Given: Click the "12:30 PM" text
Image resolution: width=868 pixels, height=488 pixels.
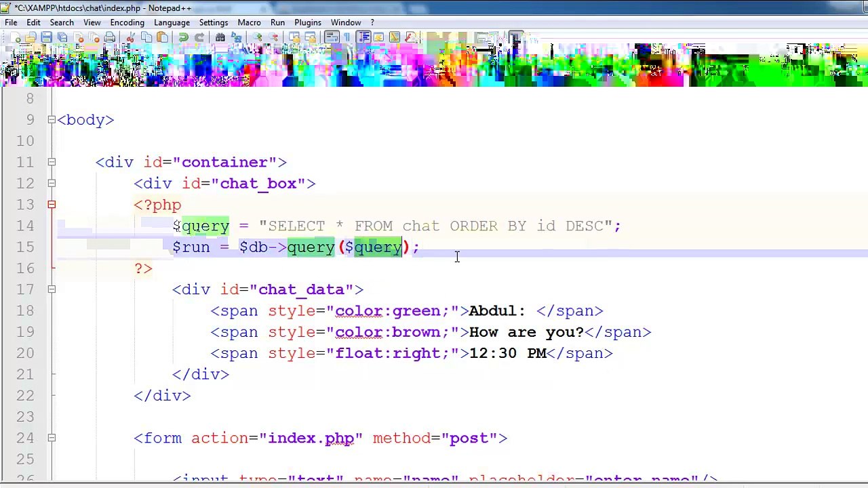Looking at the screenshot, I should (x=508, y=353).
